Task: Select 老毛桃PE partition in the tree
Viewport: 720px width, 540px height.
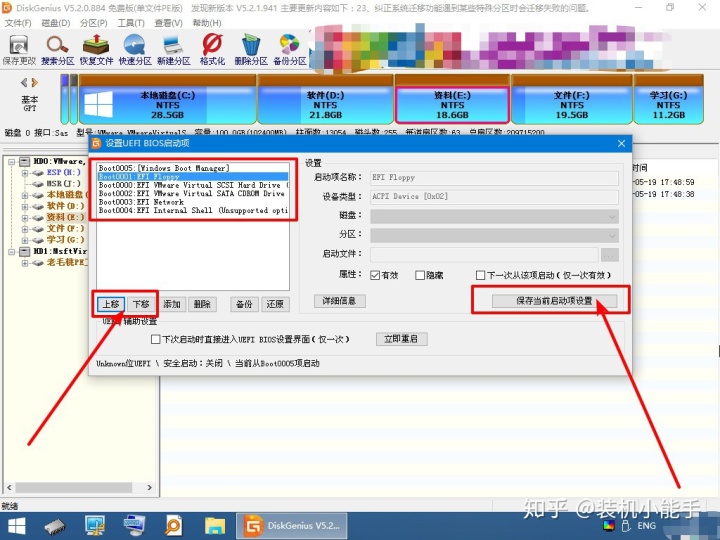Action: click(67, 262)
